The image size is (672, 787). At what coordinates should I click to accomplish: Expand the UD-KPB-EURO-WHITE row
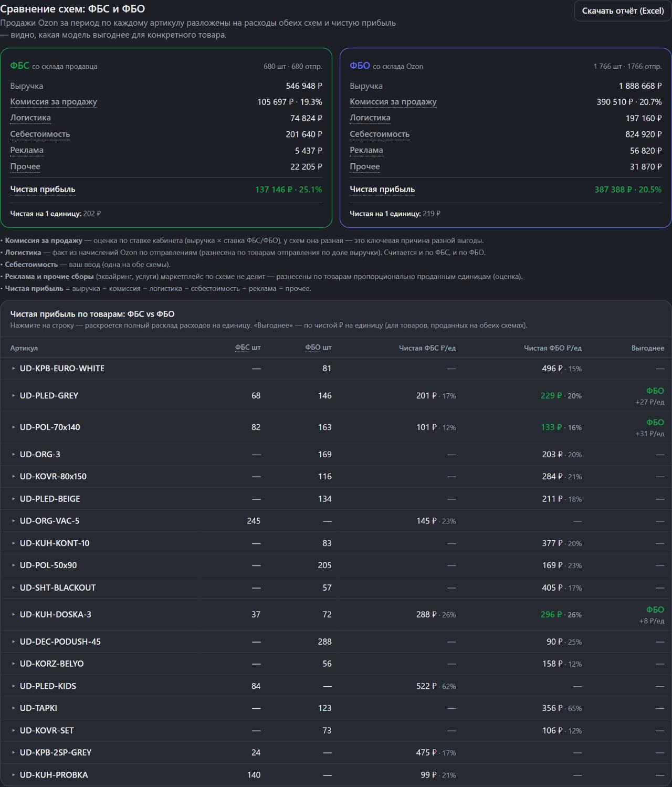(x=336, y=369)
